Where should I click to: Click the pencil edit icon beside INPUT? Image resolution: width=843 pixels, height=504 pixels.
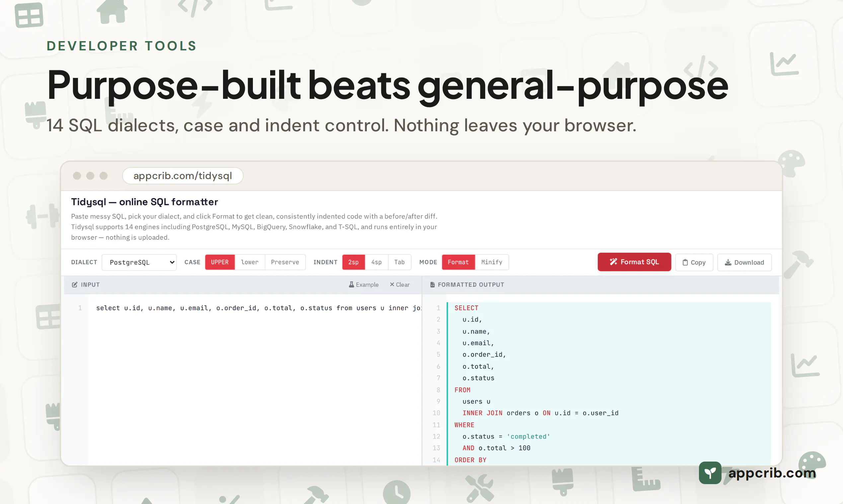[x=74, y=284]
